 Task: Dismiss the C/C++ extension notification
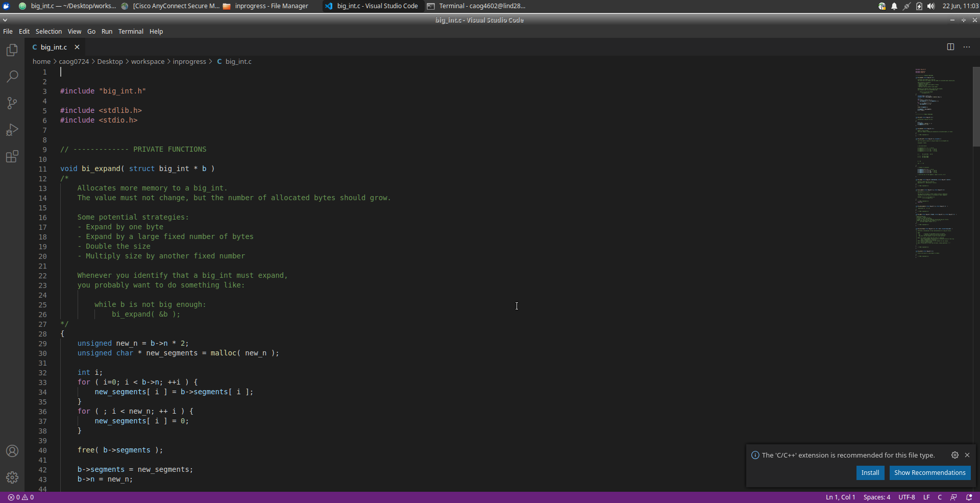point(967,455)
